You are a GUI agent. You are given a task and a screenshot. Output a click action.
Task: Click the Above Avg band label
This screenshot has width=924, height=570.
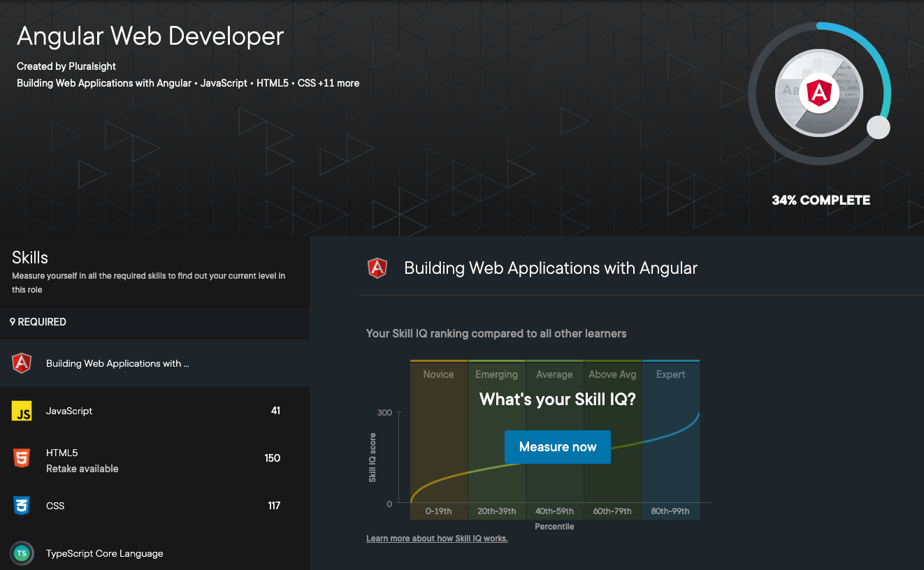pos(612,374)
